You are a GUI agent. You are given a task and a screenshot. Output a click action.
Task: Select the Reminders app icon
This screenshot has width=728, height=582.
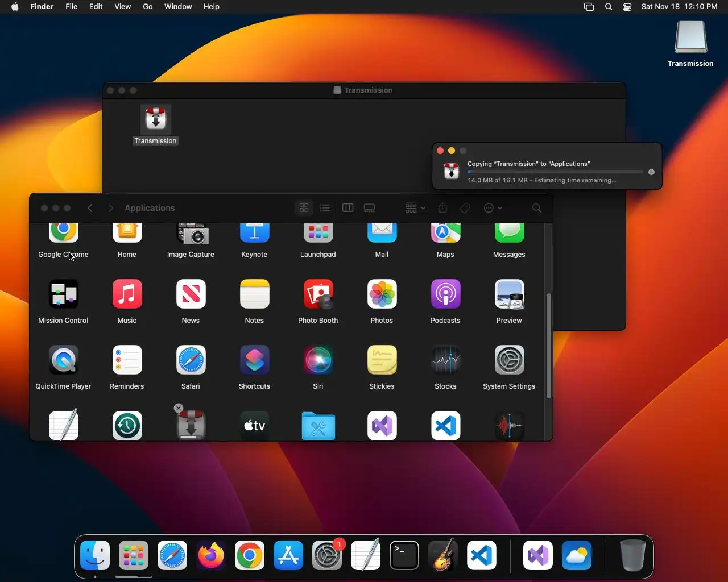(x=127, y=360)
